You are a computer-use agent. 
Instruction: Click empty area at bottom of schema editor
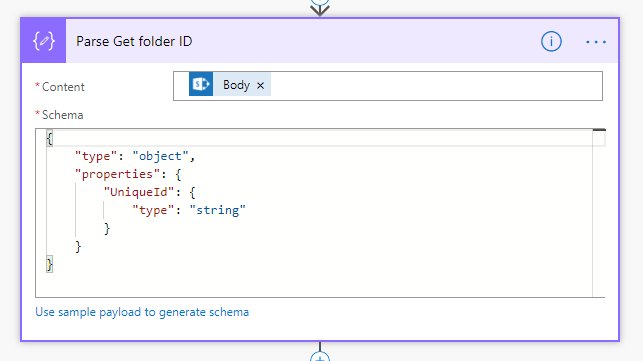click(x=314, y=284)
